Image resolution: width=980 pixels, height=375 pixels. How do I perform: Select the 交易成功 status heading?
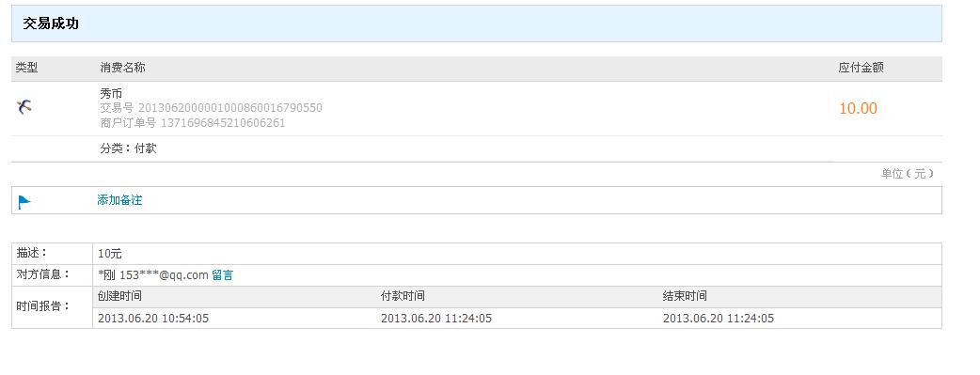click(x=51, y=23)
